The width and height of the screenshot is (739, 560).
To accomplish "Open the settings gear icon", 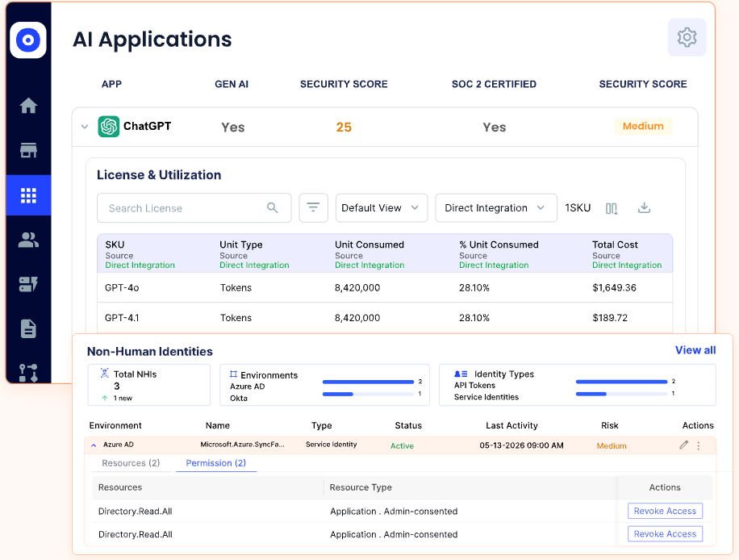I will [687, 37].
